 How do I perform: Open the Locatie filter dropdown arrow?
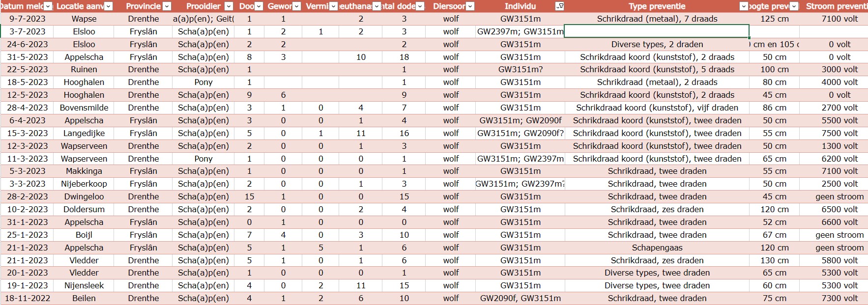pyautogui.click(x=109, y=6)
